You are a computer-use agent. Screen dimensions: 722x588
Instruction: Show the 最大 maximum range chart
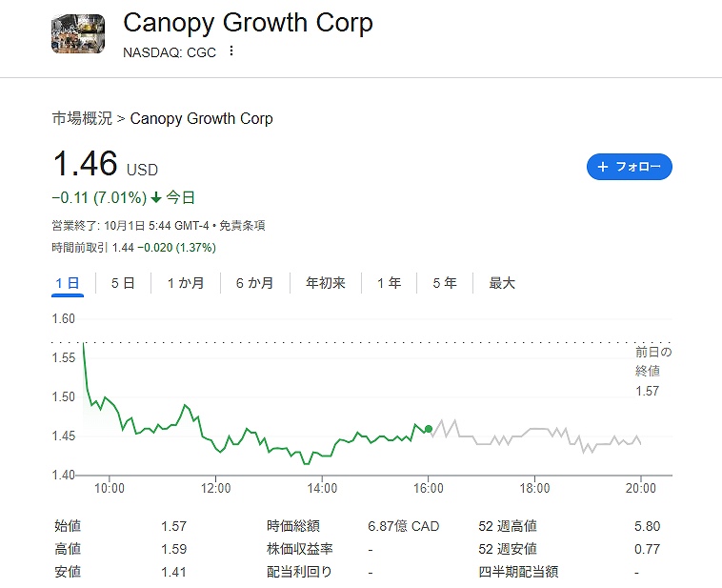click(502, 283)
